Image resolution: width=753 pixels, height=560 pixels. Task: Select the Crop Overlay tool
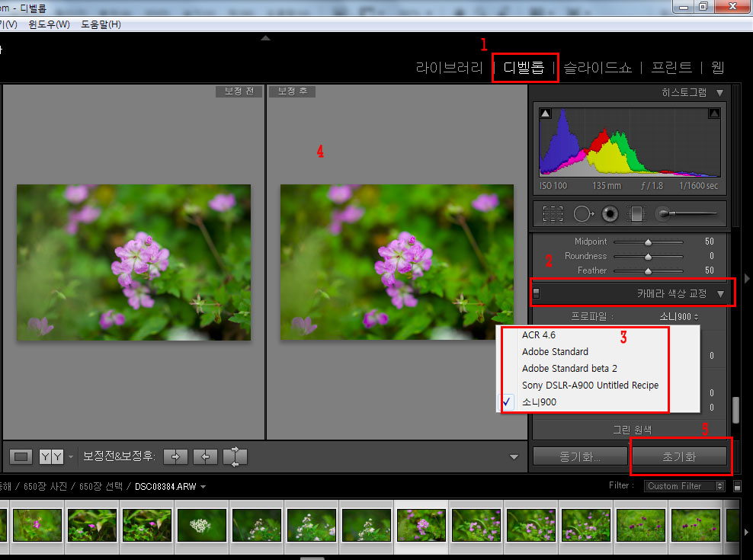[553, 215]
